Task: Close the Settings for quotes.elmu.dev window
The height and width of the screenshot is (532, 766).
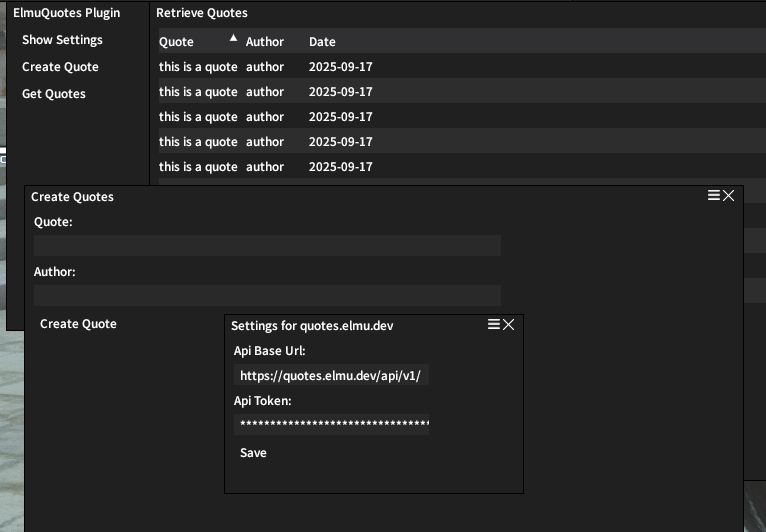Action: pyautogui.click(x=508, y=325)
